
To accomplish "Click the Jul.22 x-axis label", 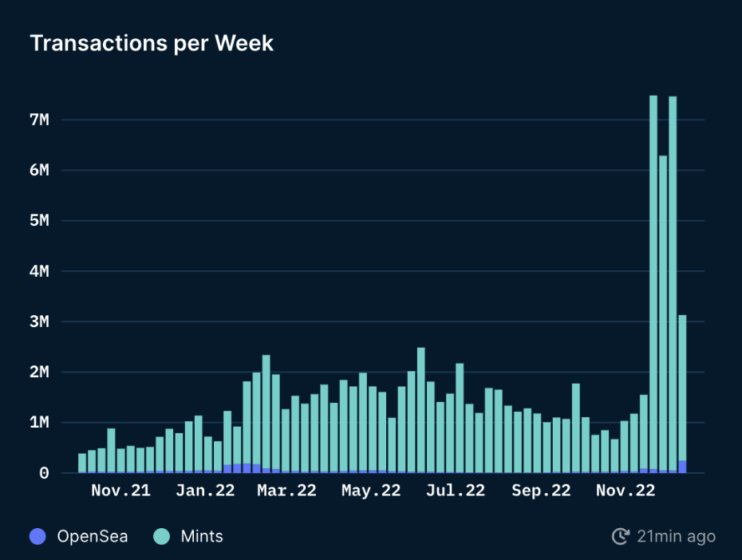I will click(x=455, y=491).
